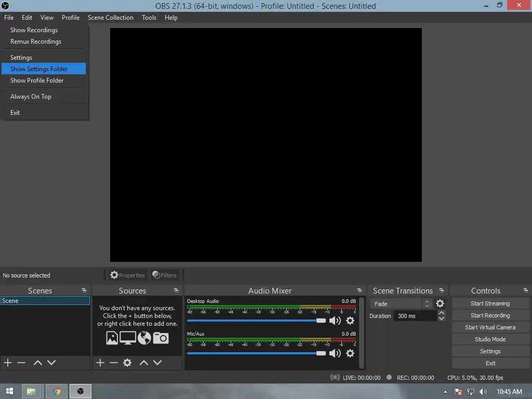The width and height of the screenshot is (532, 399).
Task: Mute Desktop Audio speaker
Action: coord(335,320)
